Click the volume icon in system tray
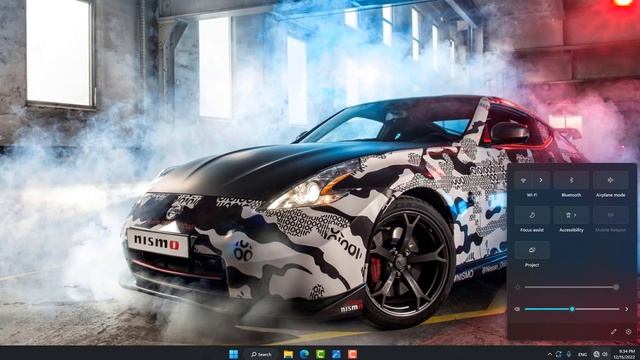 (605, 354)
